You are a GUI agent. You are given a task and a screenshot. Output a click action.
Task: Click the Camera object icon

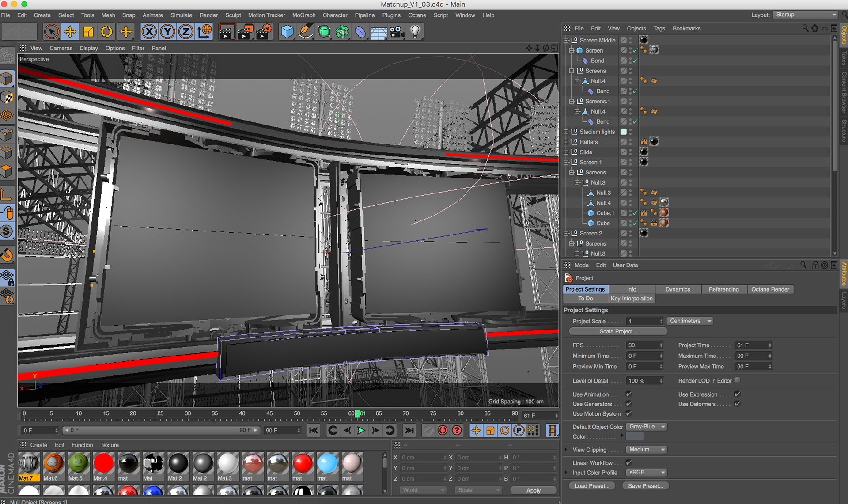click(397, 32)
